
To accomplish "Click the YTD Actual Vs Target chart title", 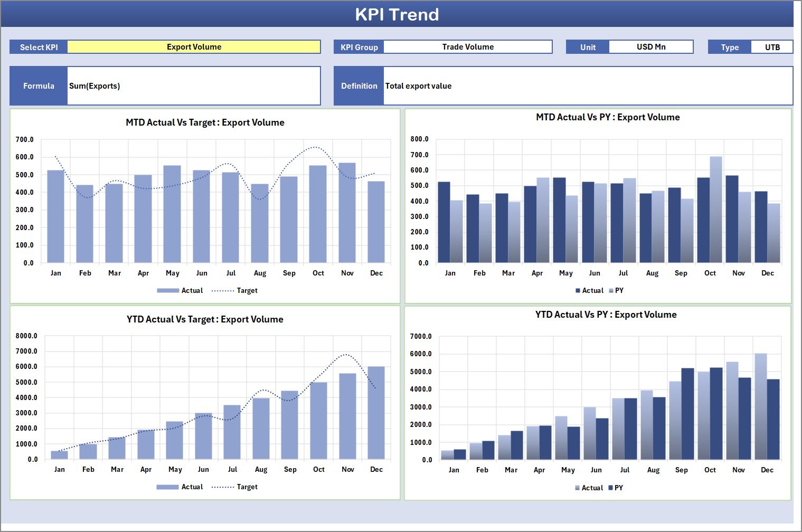I will coord(205,319).
